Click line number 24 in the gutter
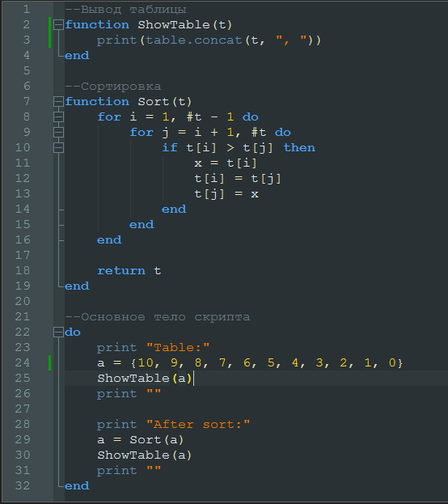The height and width of the screenshot is (504, 448). tap(23, 362)
